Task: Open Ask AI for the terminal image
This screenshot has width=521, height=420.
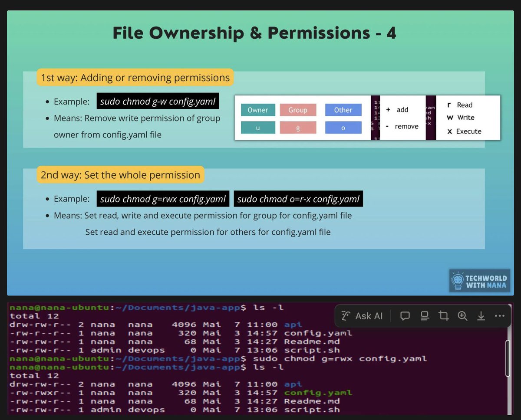Action: coord(362,316)
